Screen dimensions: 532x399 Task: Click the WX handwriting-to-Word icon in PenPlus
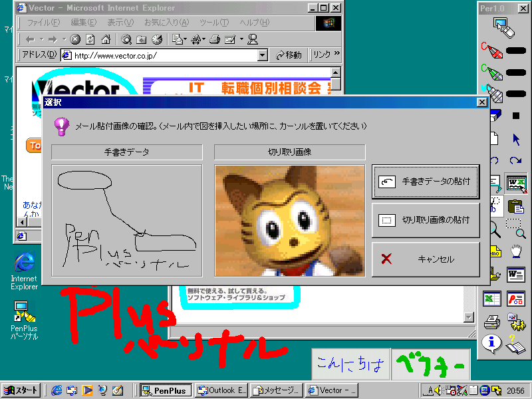coord(516,184)
